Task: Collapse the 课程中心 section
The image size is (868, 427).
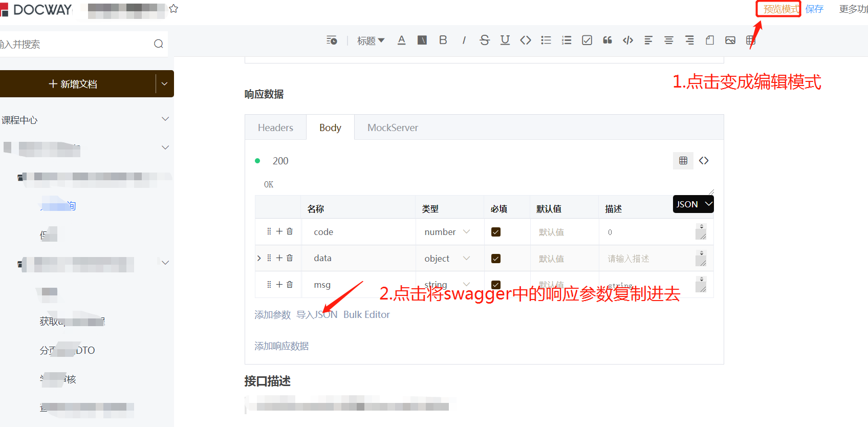Action: click(x=165, y=119)
